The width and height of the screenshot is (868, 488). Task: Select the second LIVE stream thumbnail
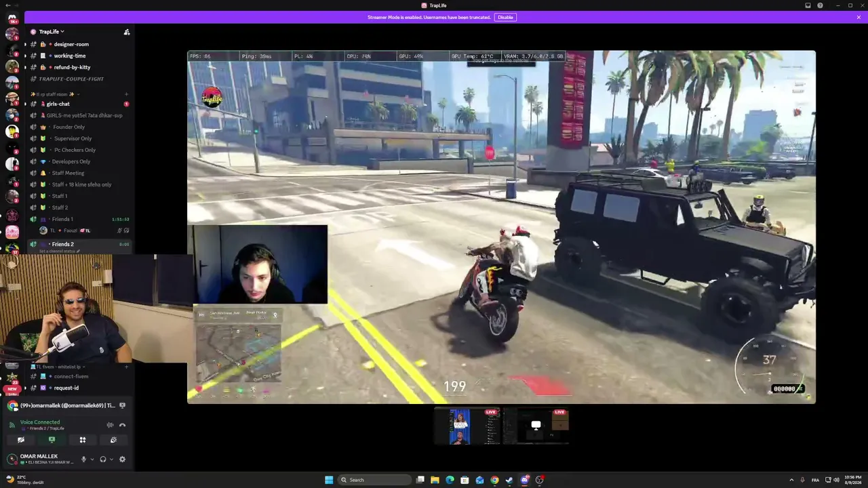[536, 426]
